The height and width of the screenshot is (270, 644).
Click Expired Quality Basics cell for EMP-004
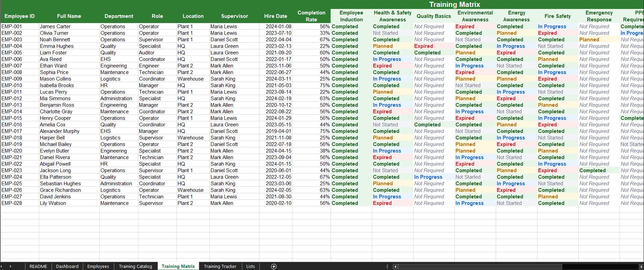[434, 46]
